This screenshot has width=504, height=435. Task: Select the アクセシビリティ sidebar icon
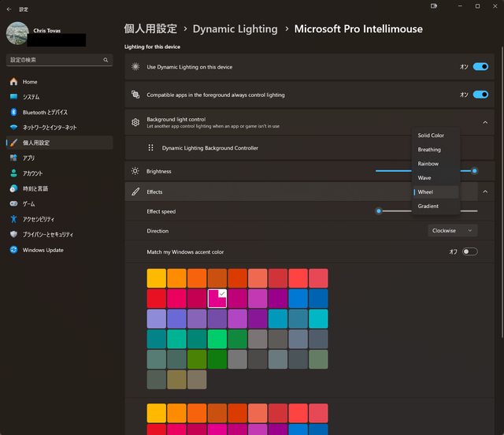pos(13,219)
